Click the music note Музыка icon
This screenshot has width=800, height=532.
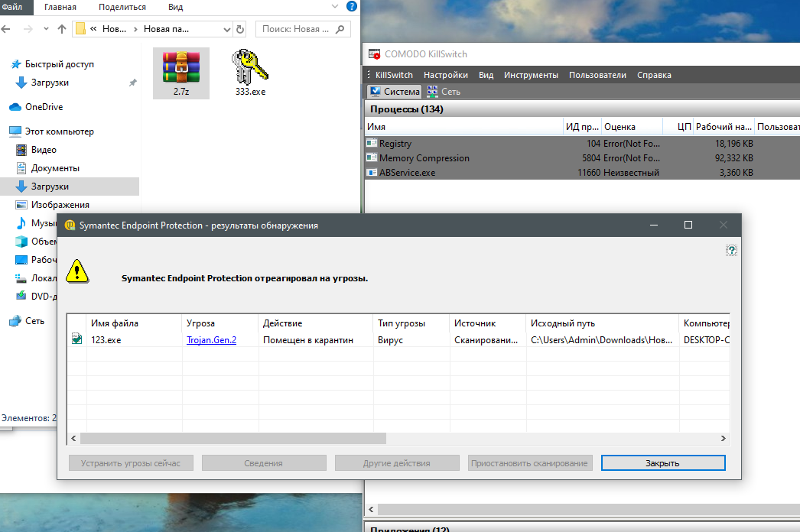21,223
